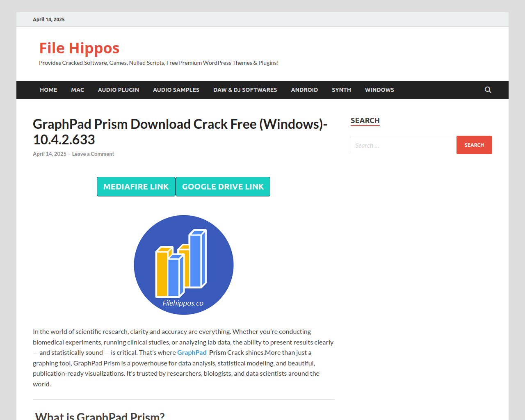The height and width of the screenshot is (420, 525).
Task: Follow the blue GraphPad link in paragraph
Action: click(x=192, y=353)
